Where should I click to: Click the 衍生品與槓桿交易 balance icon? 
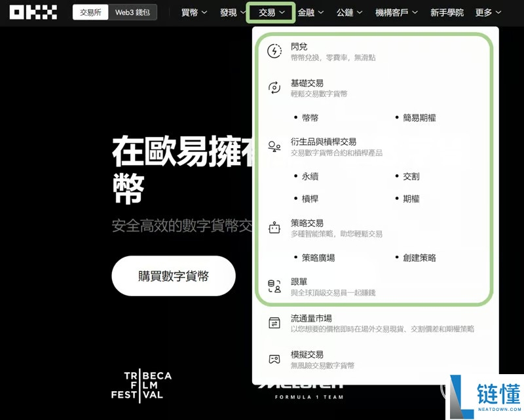tap(274, 147)
